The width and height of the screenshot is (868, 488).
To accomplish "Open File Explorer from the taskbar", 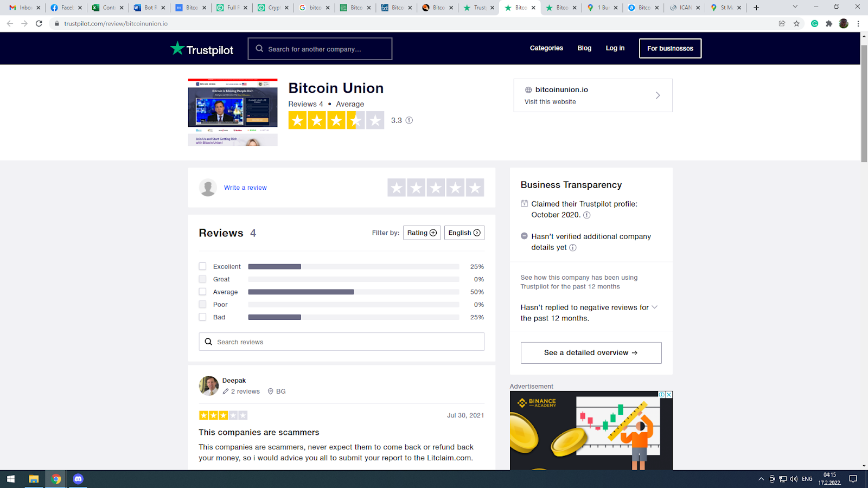I will [x=34, y=479].
